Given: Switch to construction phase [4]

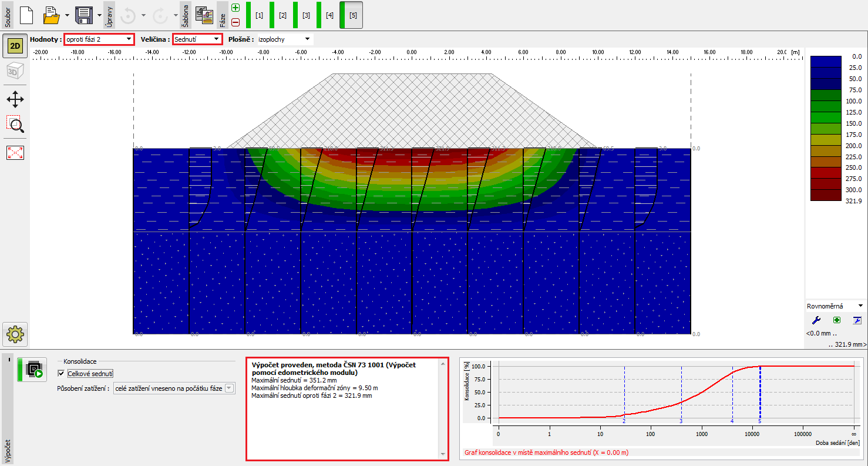Looking at the screenshot, I should (327, 15).
